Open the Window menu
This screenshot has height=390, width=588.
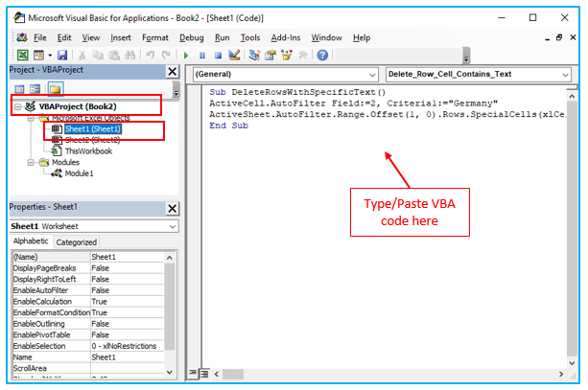point(326,37)
